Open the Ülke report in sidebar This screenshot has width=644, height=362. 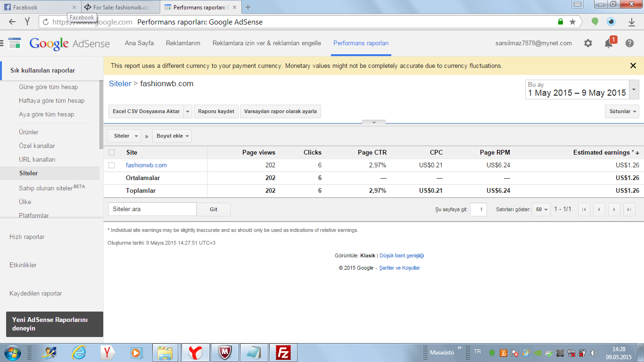tap(25, 202)
